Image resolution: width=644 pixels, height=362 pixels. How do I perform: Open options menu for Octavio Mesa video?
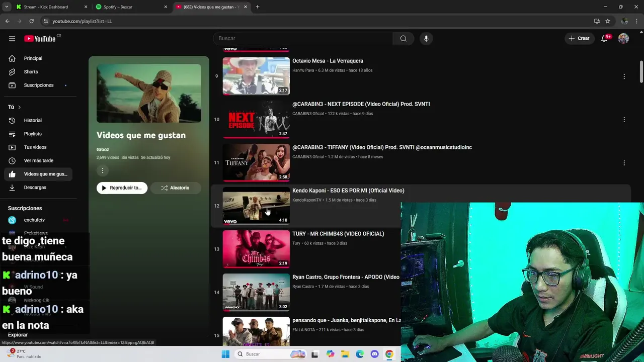click(624, 76)
